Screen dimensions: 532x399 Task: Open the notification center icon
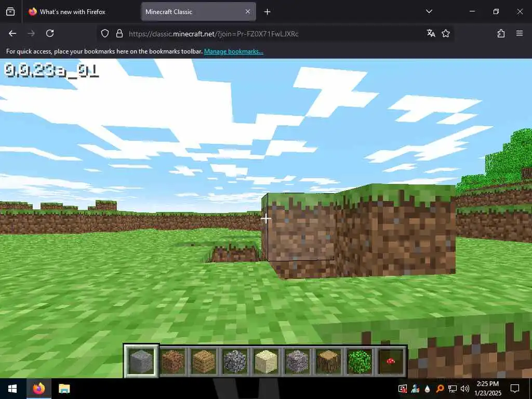point(515,389)
